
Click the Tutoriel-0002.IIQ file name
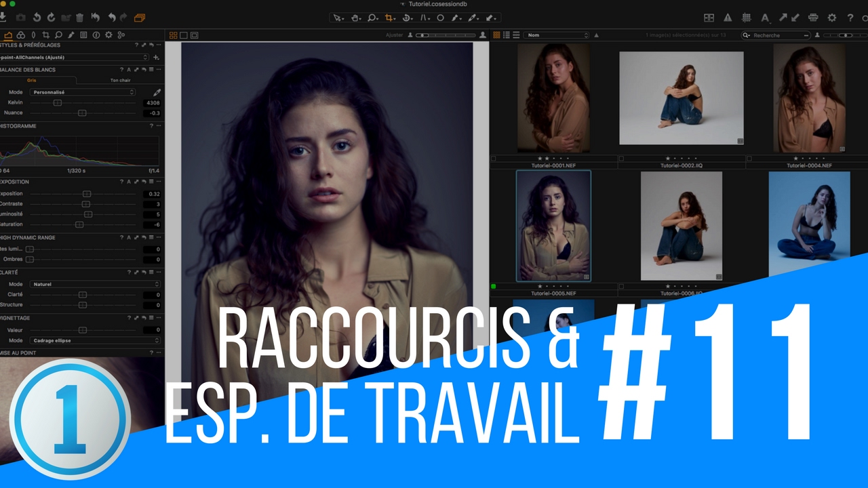point(682,165)
